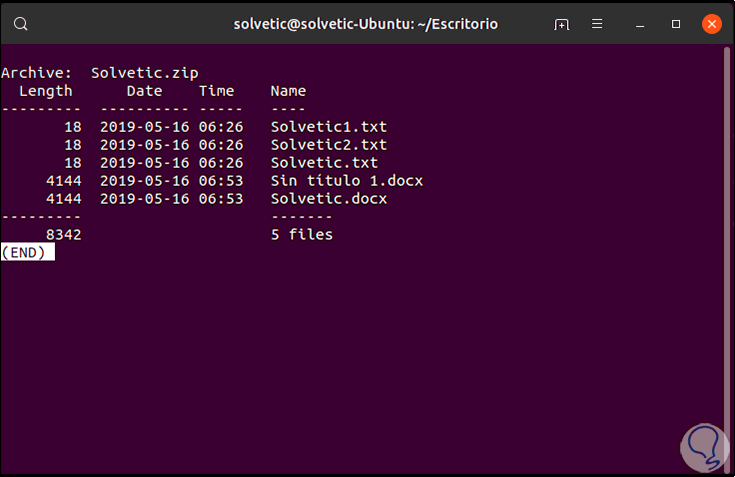
Task: Click the Length column header
Action: tap(46, 91)
